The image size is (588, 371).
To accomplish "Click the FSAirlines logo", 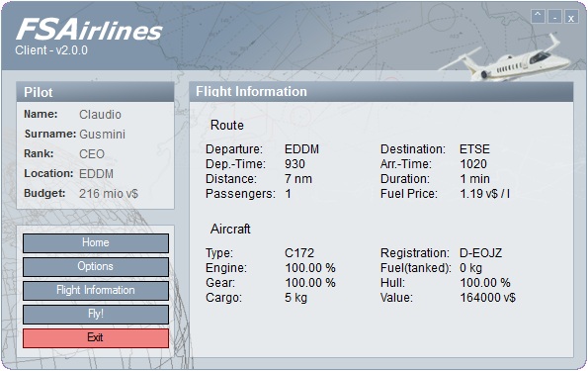I will [89, 30].
